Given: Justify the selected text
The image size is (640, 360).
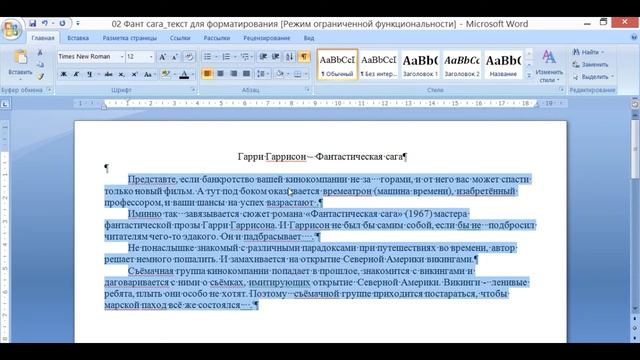Looking at the screenshot, I should click(x=247, y=74).
